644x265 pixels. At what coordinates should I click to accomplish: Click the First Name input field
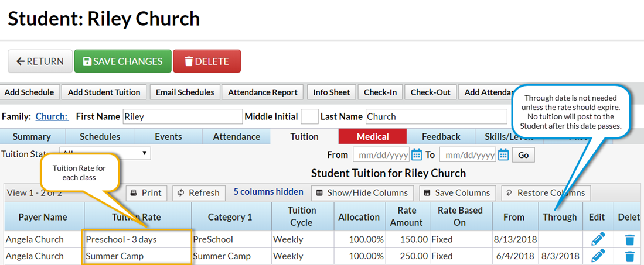tap(182, 116)
